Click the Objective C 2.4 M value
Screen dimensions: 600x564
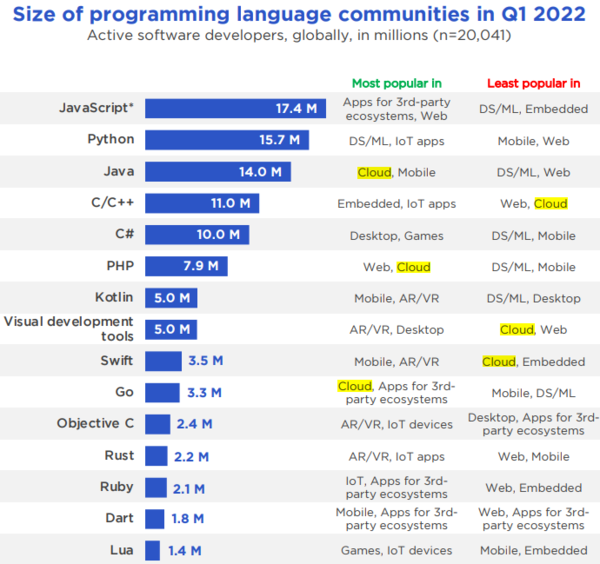coord(194,424)
